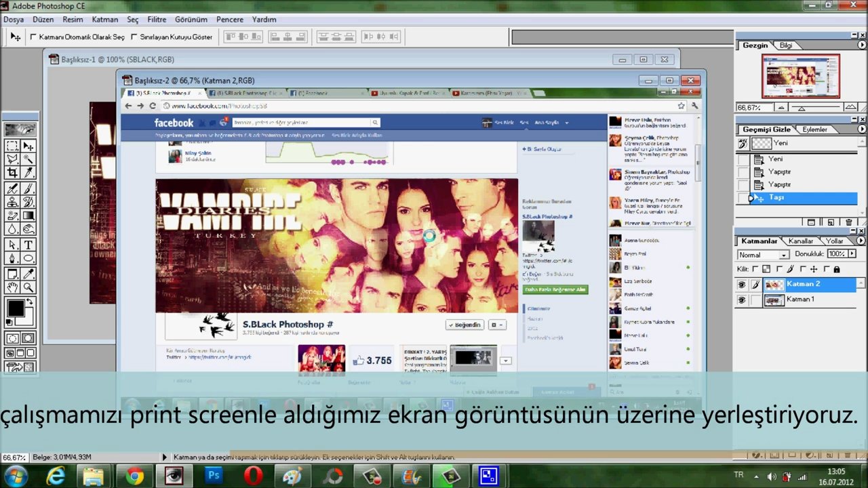Viewport: 868px width, 488px height.
Task: Pick the Clone Stamp tool
Action: 12,202
